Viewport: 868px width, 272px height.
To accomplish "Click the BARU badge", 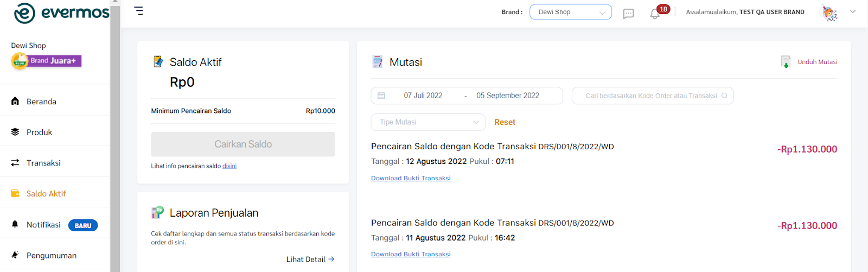I will 83,225.
